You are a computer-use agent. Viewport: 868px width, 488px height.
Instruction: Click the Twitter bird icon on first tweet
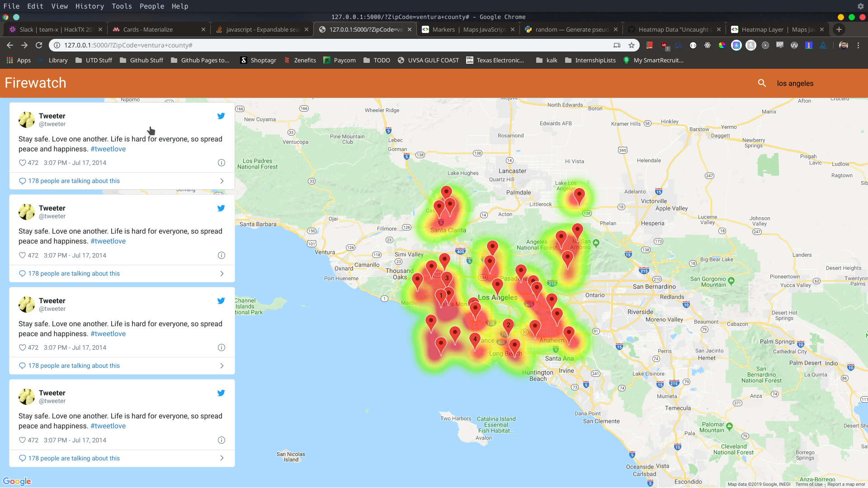(221, 116)
